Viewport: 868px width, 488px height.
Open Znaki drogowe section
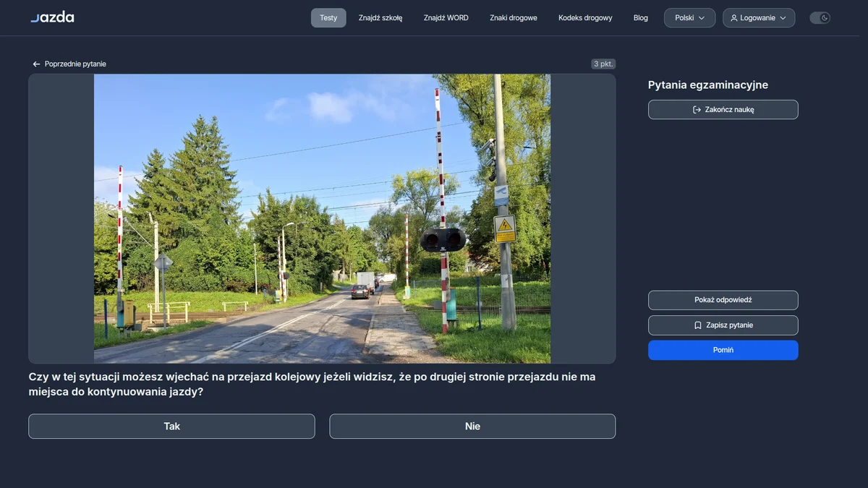(x=514, y=18)
